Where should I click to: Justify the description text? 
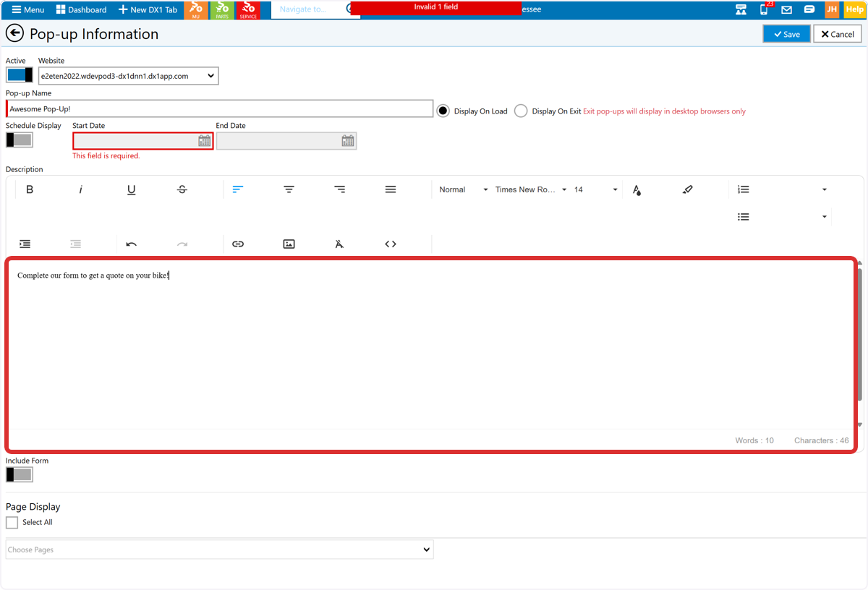click(x=390, y=189)
